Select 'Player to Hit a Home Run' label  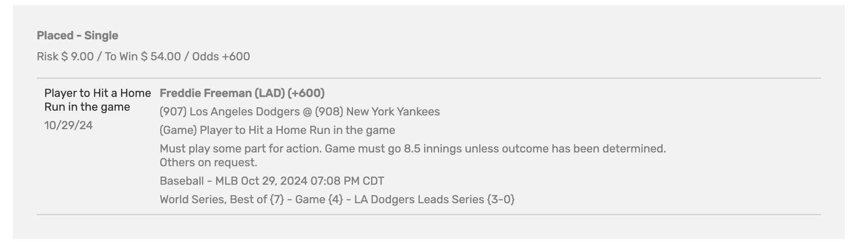click(98, 100)
